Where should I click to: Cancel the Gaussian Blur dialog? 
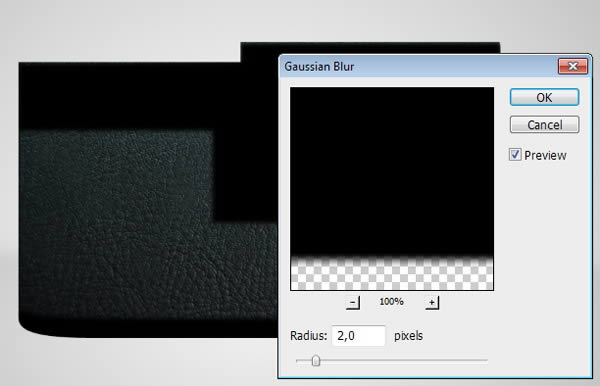click(x=544, y=125)
